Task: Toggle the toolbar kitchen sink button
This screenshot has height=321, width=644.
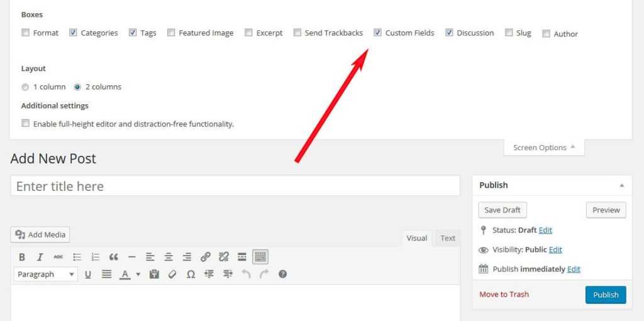Action: pyautogui.click(x=260, y=257)
